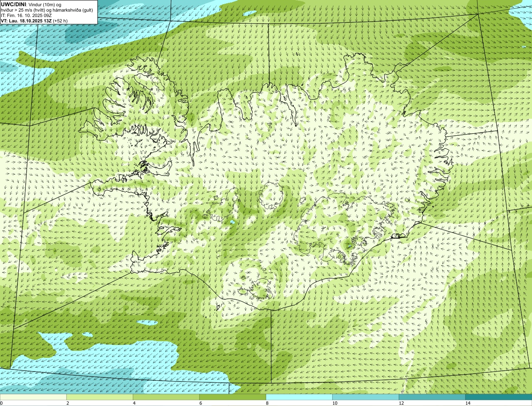This screenshot has width=532, height=406.
Task: Click the '12' tick label on the scale
Action: [x=401, y=403]
